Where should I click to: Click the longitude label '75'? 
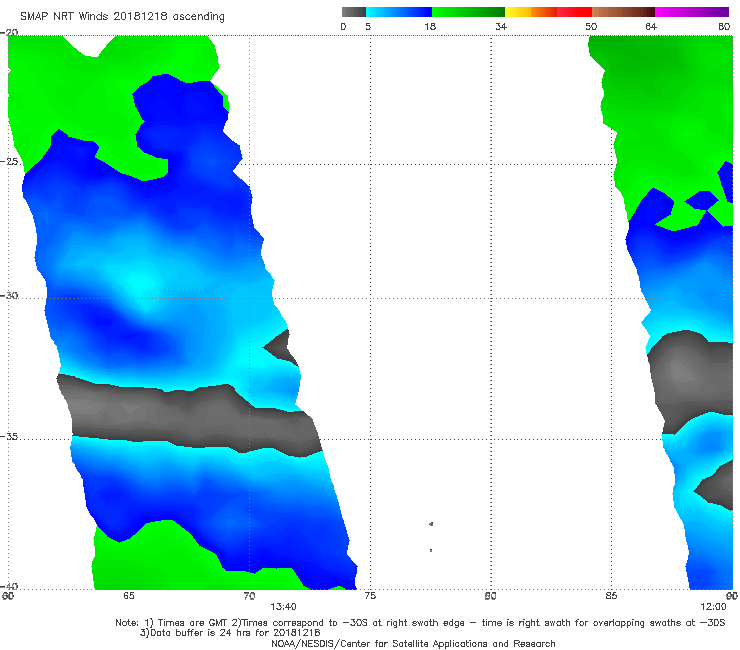point(370,596)
